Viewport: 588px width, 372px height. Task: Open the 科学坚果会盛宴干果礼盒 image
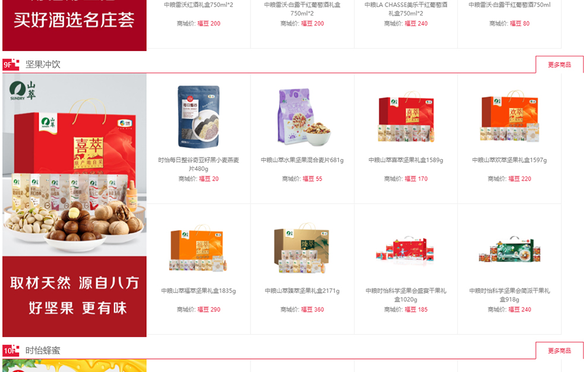(406, 250)
